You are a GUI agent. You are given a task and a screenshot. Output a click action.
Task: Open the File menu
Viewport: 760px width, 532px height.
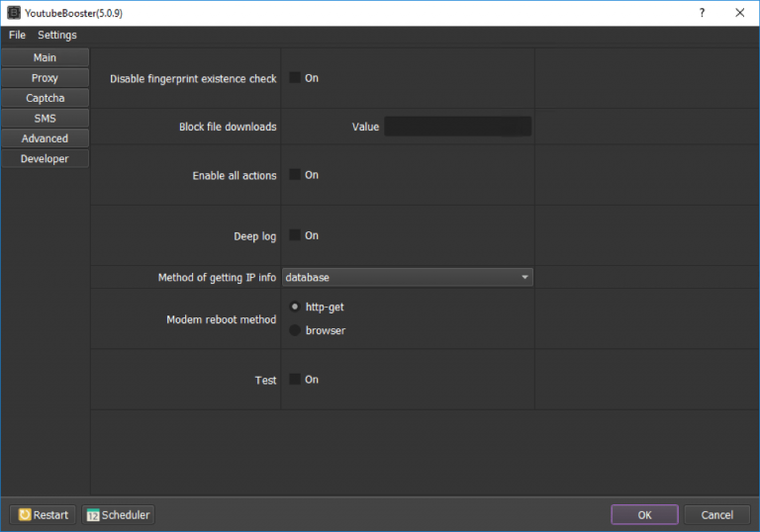tap(17, 35)
